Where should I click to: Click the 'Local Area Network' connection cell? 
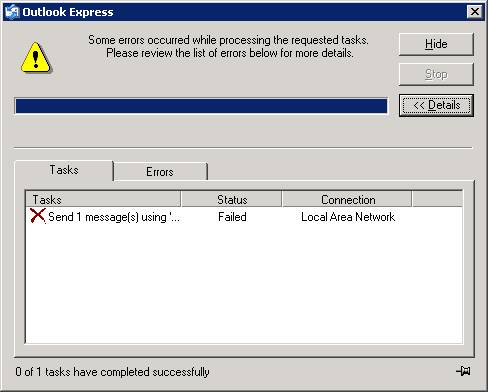[348, 217]
